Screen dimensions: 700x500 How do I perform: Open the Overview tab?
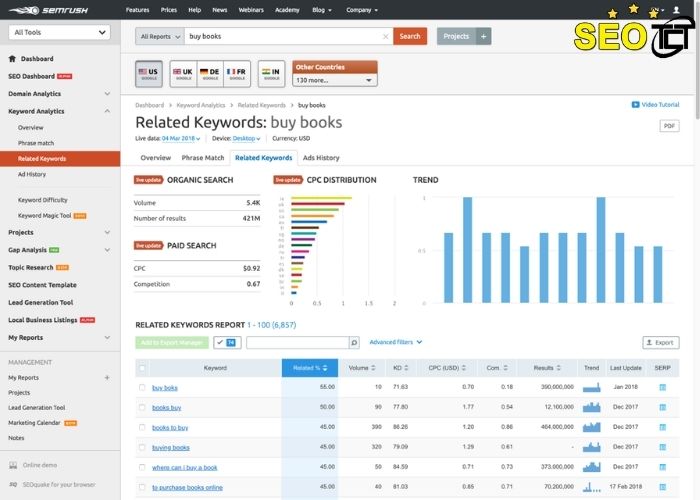155,158
